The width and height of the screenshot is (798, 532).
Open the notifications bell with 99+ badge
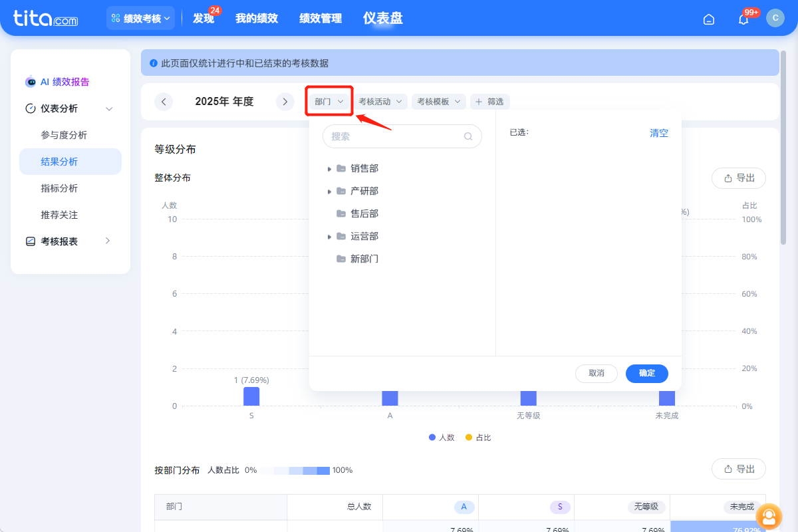click(x=743, y=19)
